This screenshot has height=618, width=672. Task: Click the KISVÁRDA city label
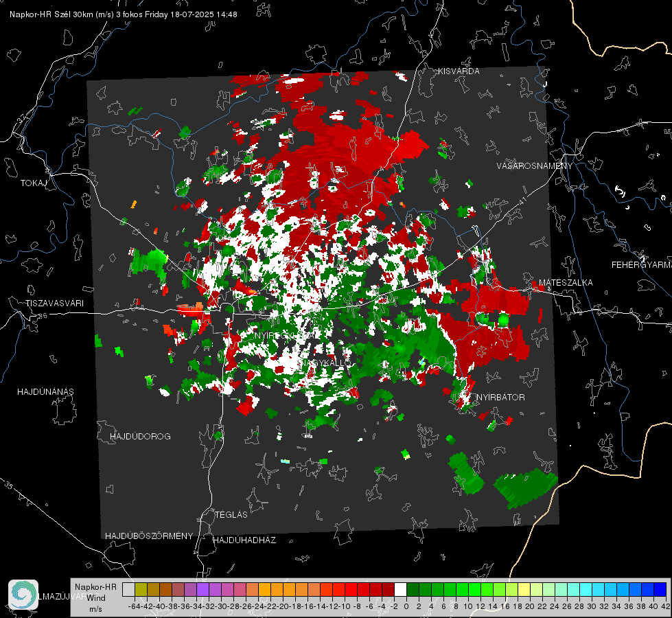pyautogui.click(x=459, y=71)
